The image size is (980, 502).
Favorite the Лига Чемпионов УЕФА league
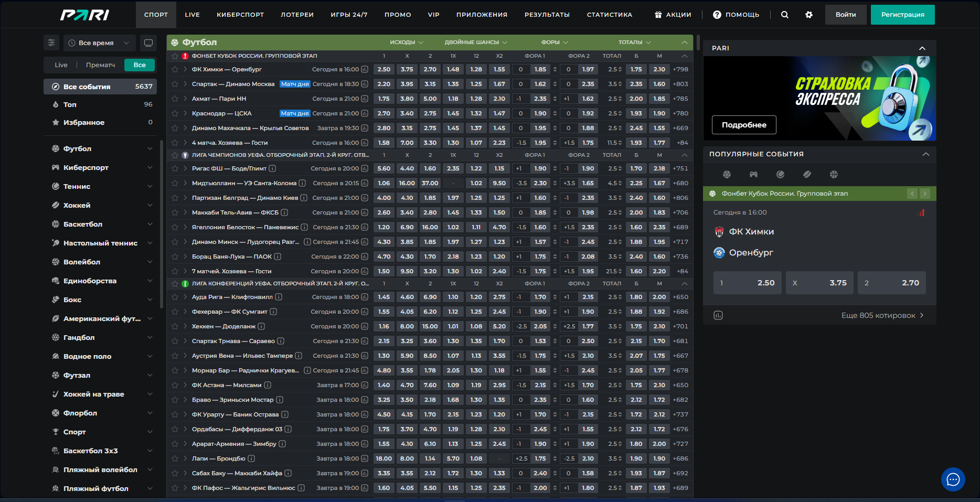pyautogui.click(x=175, y=155)
